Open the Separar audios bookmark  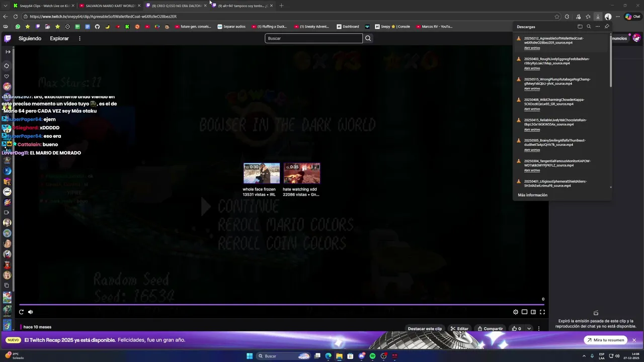pyautogui.click(x=231, y=27)
